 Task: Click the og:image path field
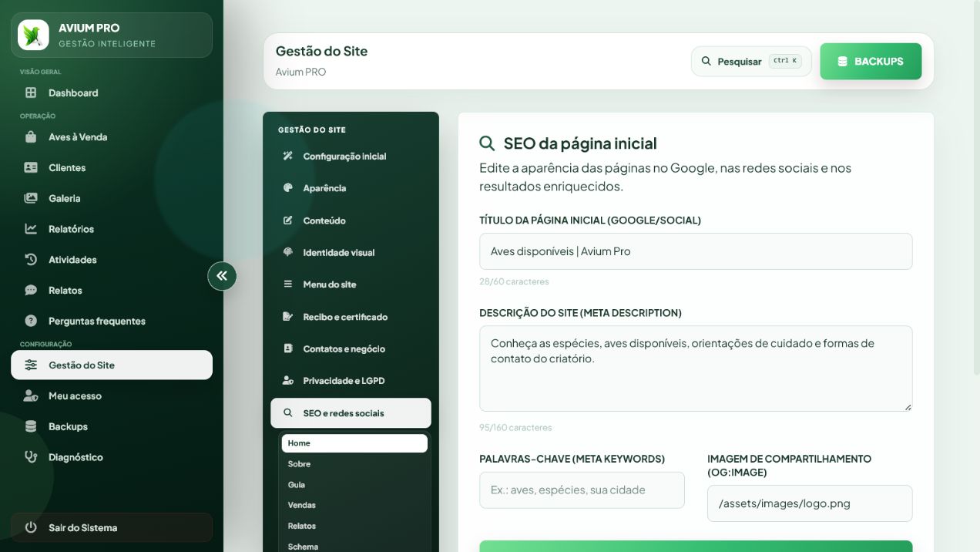tap(810, 503)
